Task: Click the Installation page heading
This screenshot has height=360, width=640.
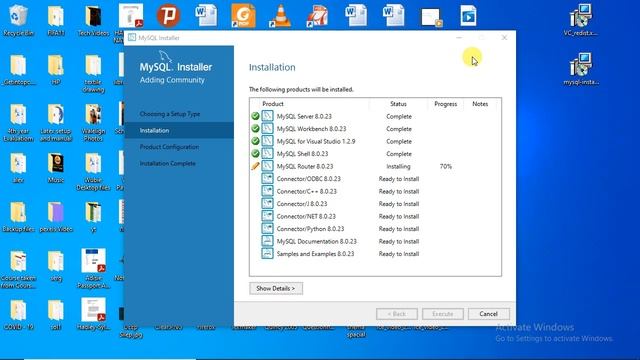Action: click(x=272, y=67)
